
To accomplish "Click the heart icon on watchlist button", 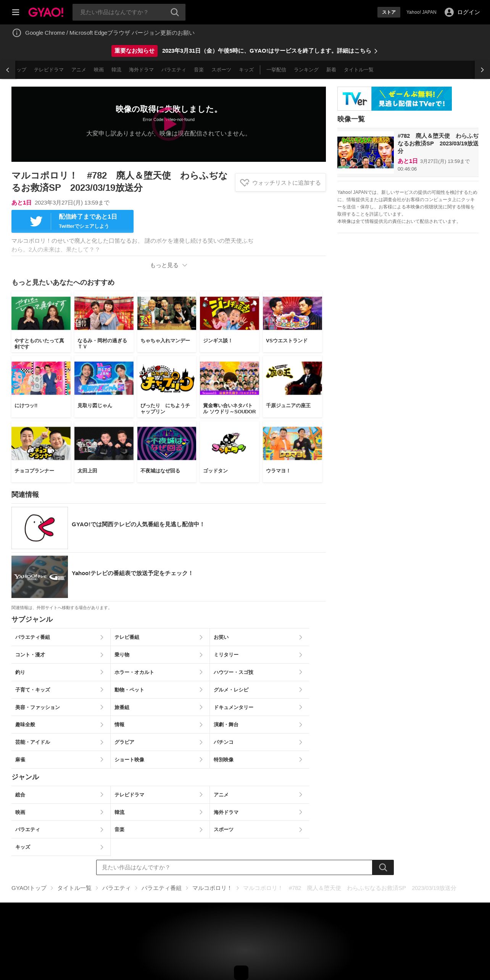I will tap(245, 183).
